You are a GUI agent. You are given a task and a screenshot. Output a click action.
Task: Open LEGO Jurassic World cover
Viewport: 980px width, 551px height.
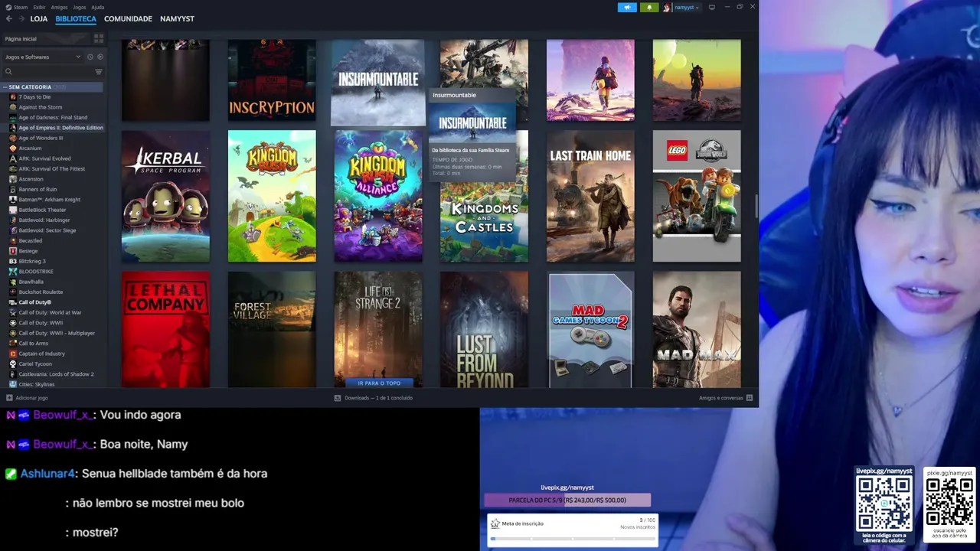tap(697, 196)
